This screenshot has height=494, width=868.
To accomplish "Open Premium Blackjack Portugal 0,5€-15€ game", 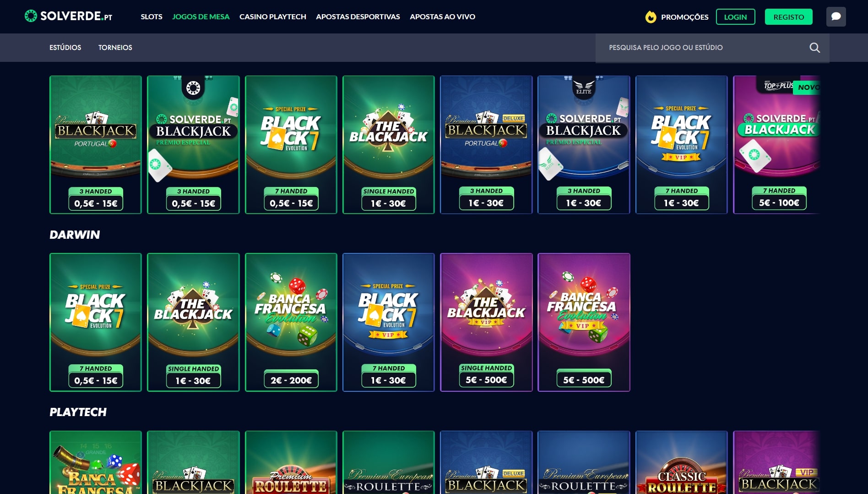I will point(96,145).
